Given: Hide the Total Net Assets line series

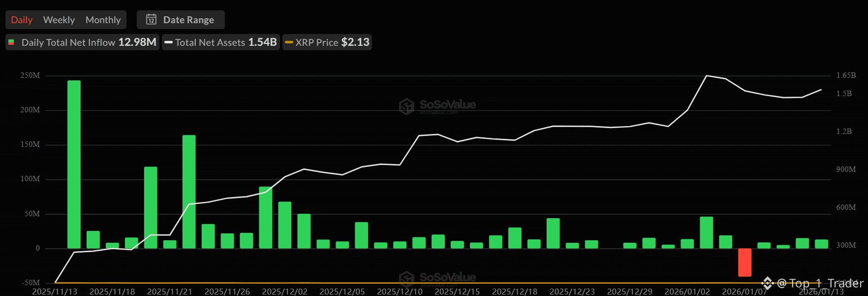Looking at the screenshot, I should [221, 42].
